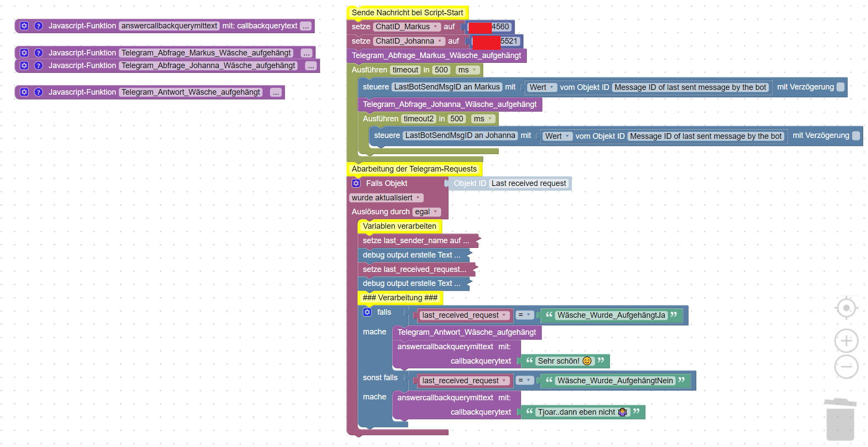Edit Wäsche_Wurde_AufgehängtJa text value
The height and width of the screenshot is (447, 868).
(x=611, y=315)
